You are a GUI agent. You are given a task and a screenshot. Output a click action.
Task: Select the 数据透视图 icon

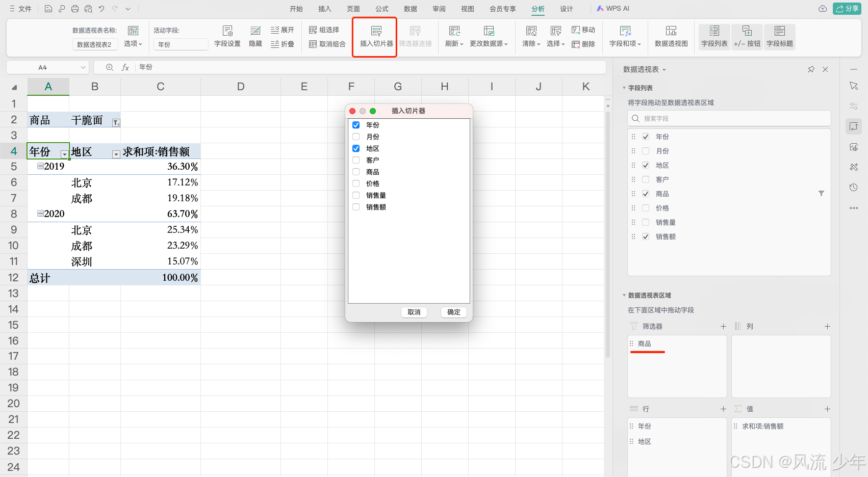pos(671,36)
